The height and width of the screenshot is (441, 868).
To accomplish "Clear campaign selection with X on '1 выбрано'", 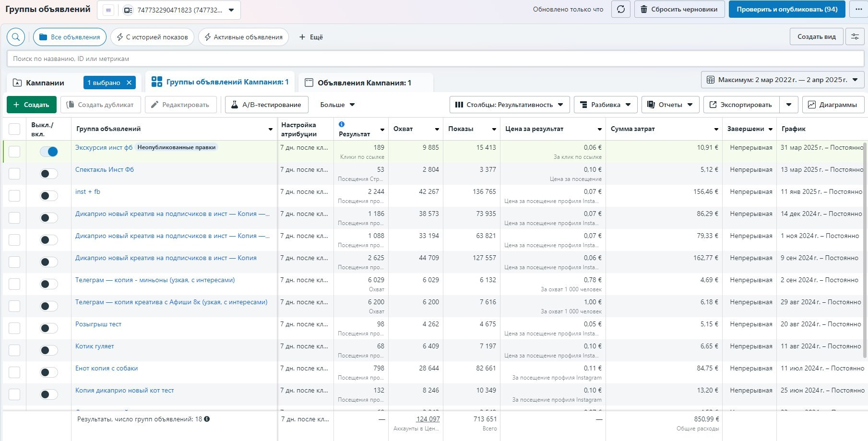I will click(x=129, y=83).
